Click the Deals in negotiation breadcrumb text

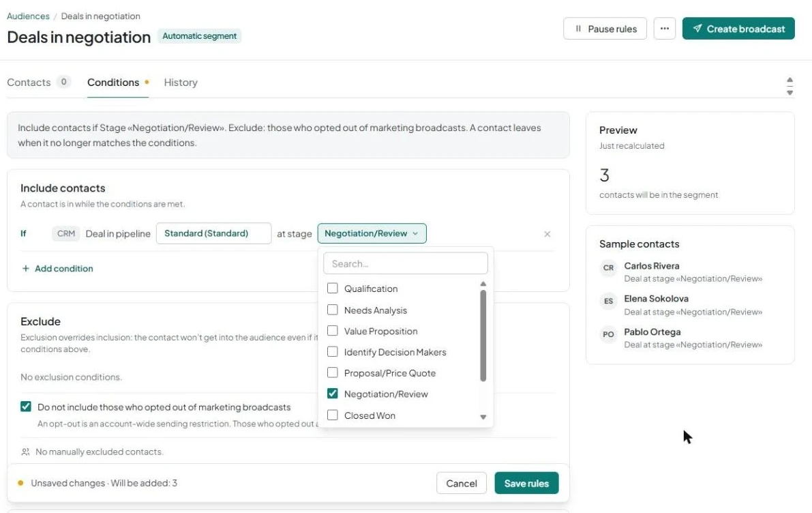click(100, 16)
